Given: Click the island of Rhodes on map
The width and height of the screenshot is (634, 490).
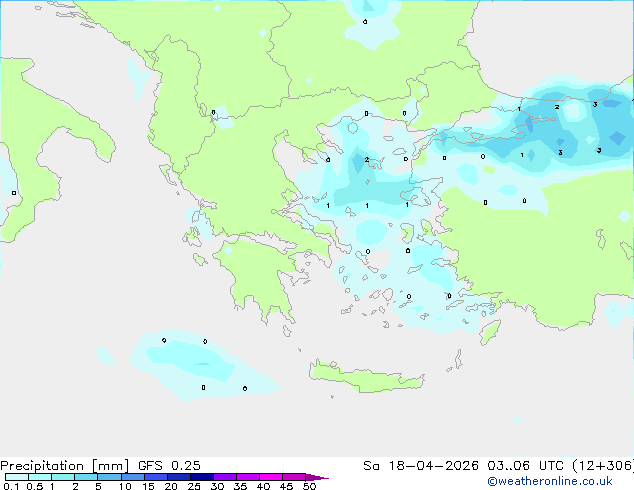Looking at the screenshot, I should 490,332.
